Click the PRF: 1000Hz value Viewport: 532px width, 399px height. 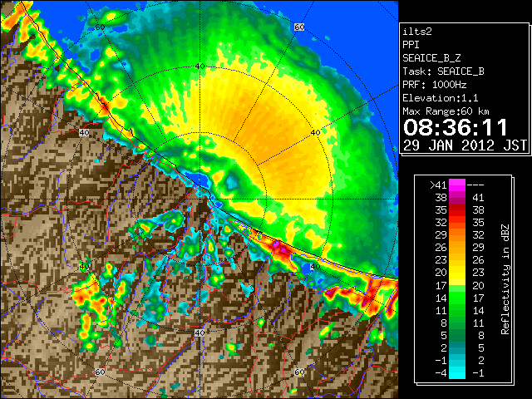[434, 85]
